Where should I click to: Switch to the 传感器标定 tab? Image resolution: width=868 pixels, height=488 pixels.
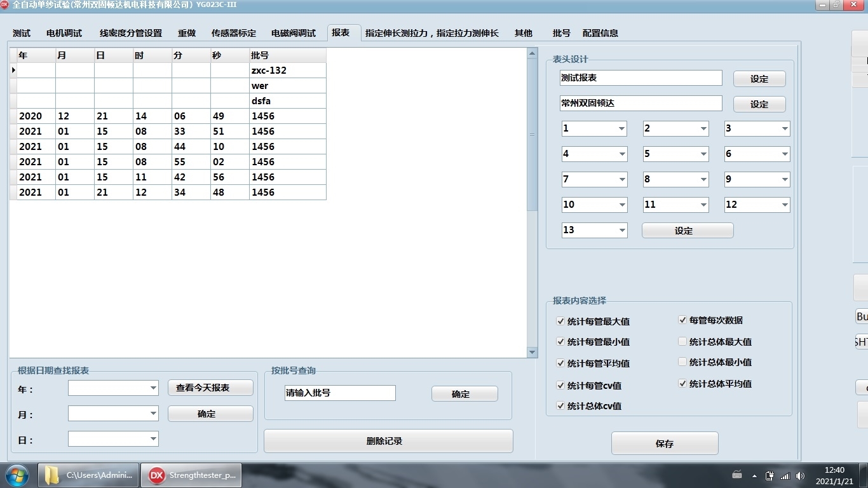233,33
